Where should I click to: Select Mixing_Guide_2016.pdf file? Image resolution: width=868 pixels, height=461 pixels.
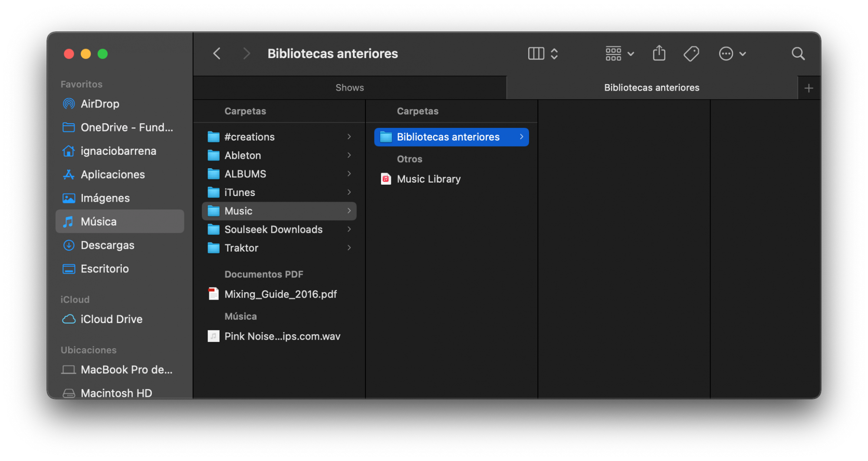click(280, 294)
